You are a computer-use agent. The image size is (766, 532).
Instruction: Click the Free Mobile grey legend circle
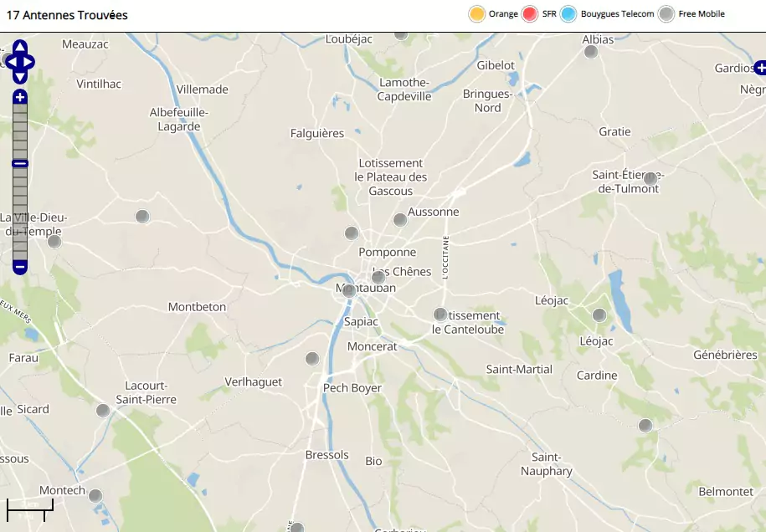[x=666, y=14]
